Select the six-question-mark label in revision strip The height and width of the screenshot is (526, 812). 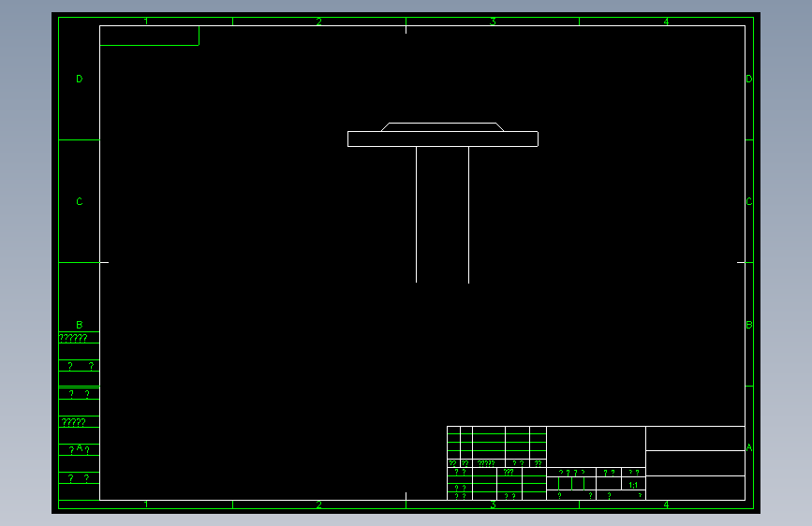click(x=73, y=339)
